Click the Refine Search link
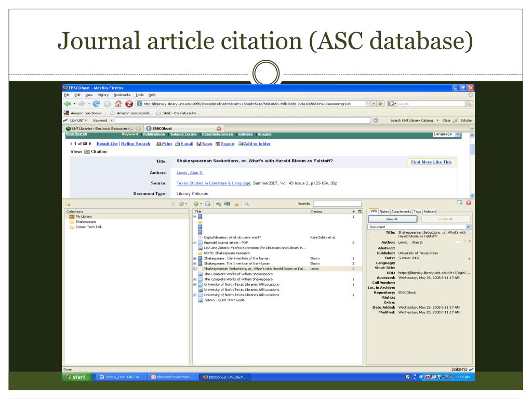This screenshot has height=399, width=532. pyautogui.click(x=136, y=144)
